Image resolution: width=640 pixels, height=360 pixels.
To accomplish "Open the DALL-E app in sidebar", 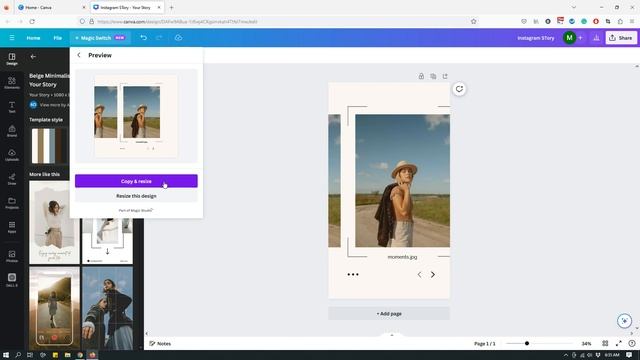I will pos(12,280).
